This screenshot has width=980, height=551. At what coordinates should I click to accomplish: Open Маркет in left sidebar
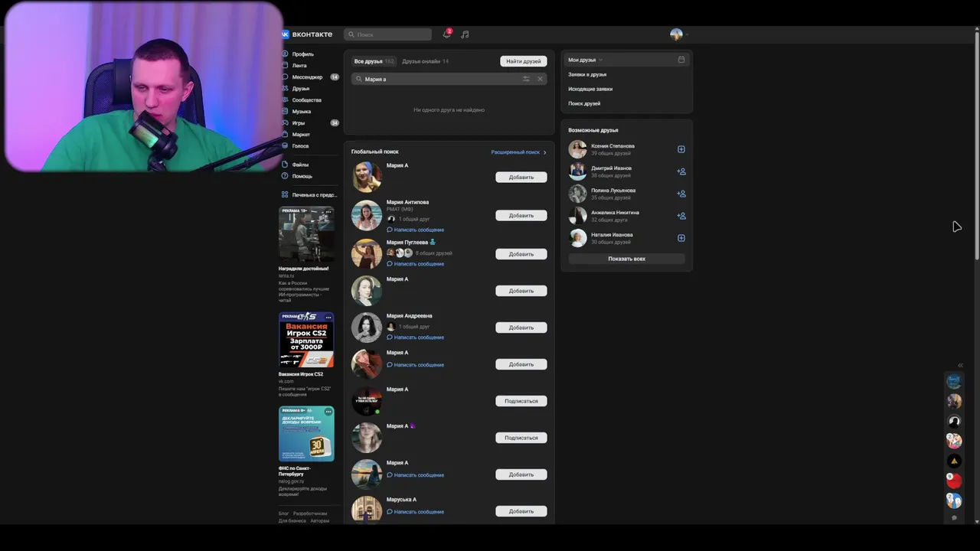click(x=301, y=135)
